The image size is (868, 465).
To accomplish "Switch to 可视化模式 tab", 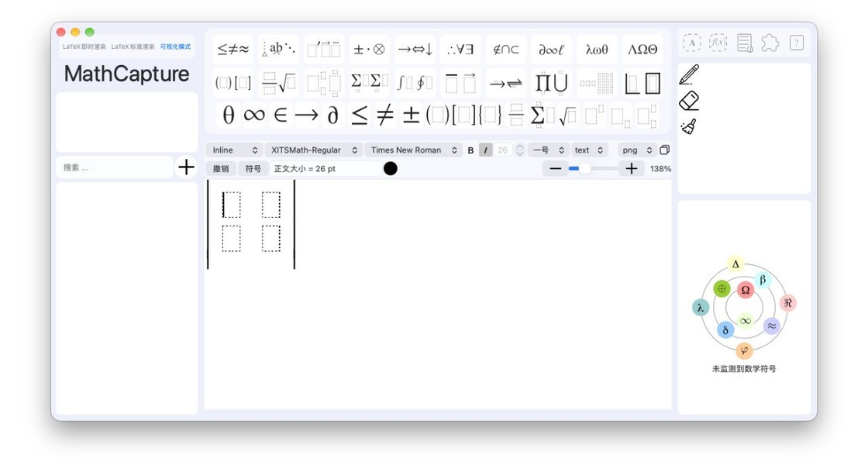I will [x=175, y=46].
